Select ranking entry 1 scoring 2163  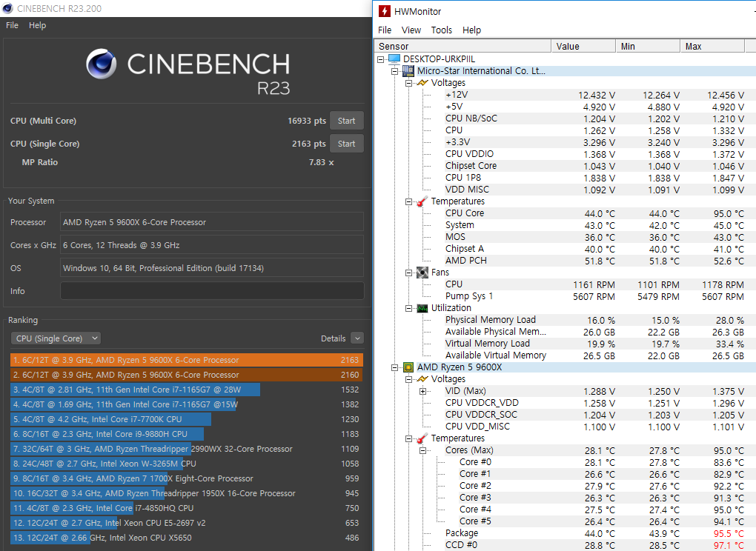point(187,360)
